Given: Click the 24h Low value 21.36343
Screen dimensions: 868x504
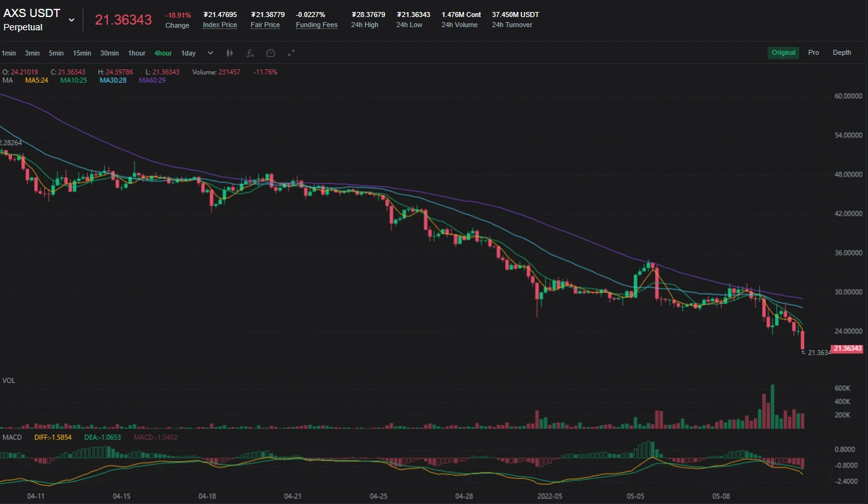Looking at the screenshot, I should [x=413, y=15].
